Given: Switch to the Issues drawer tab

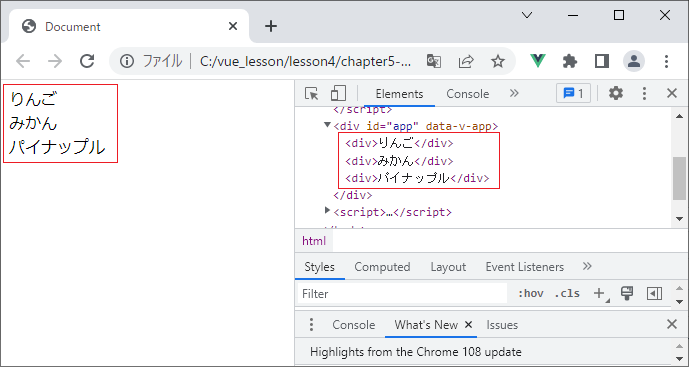Looking at the screenshot, I should point(502,325).
